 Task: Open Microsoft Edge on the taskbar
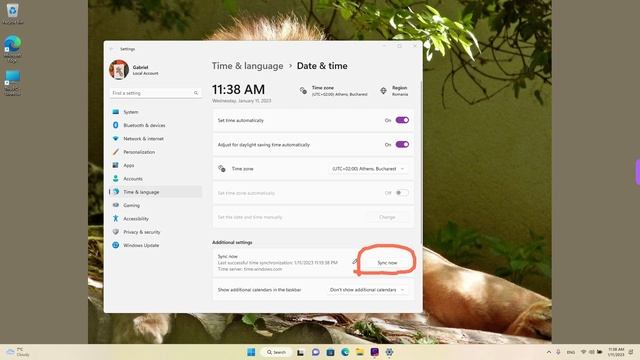(345, 352)
